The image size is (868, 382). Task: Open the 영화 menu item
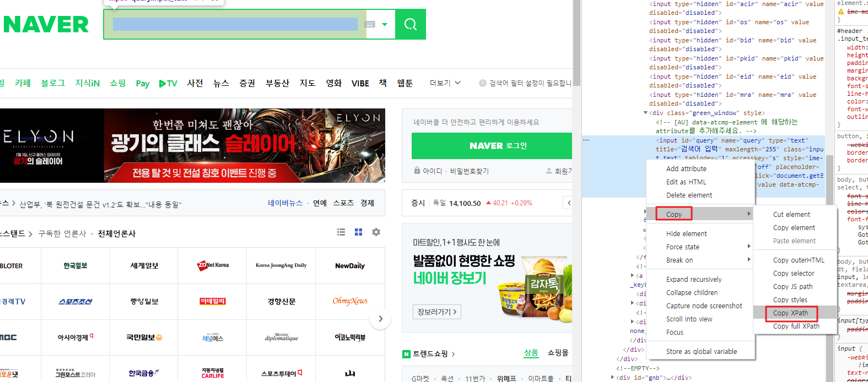click(x=334, y=83)
